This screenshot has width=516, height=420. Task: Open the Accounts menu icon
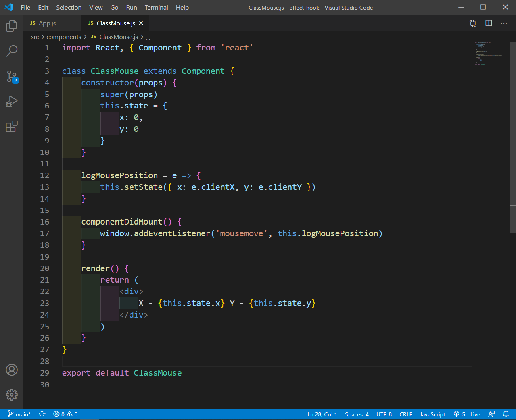[12, 370]
